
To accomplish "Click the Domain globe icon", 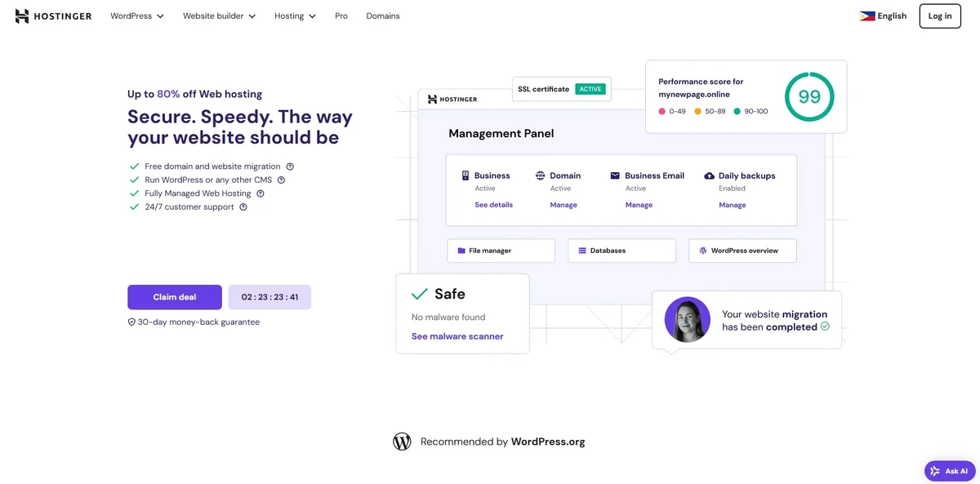I will coord(540,175).
